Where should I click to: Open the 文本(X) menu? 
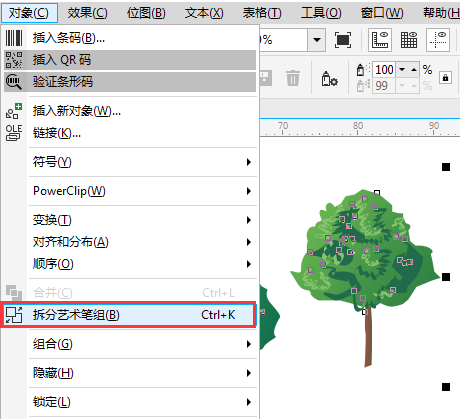tap(204, 13)
